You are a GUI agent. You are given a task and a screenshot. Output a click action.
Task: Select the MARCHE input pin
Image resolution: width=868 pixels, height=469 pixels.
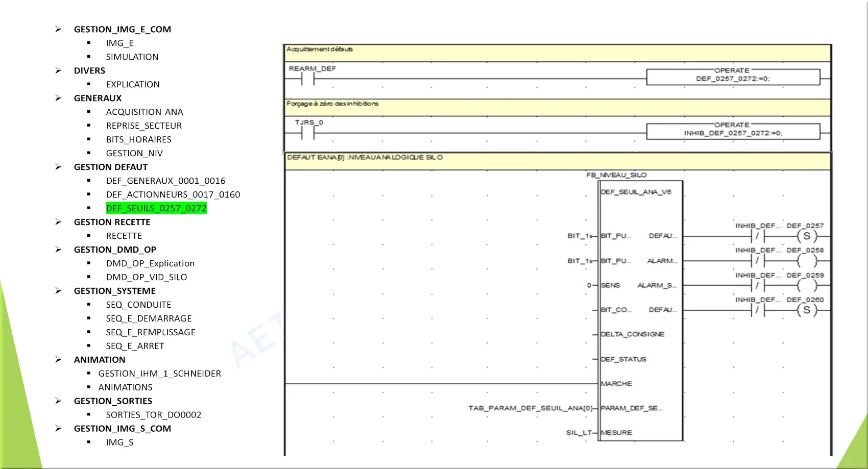616,384
